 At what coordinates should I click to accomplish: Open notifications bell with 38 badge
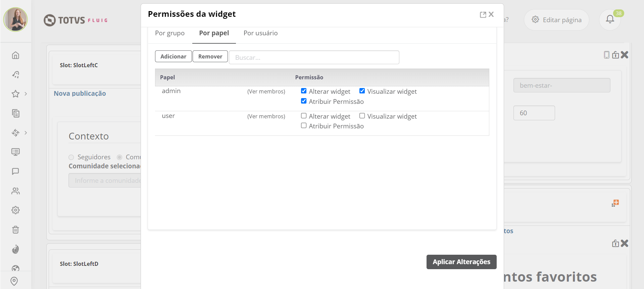610,19
